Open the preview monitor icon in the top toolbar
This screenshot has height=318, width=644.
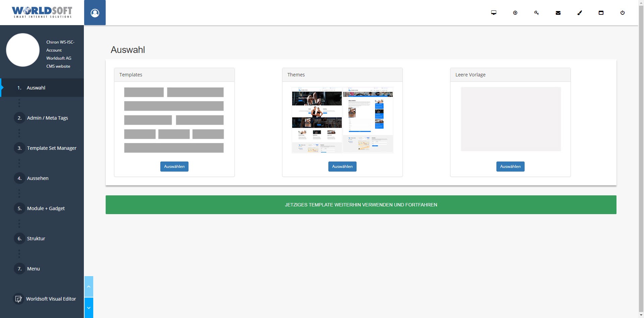tap(493, 12)
